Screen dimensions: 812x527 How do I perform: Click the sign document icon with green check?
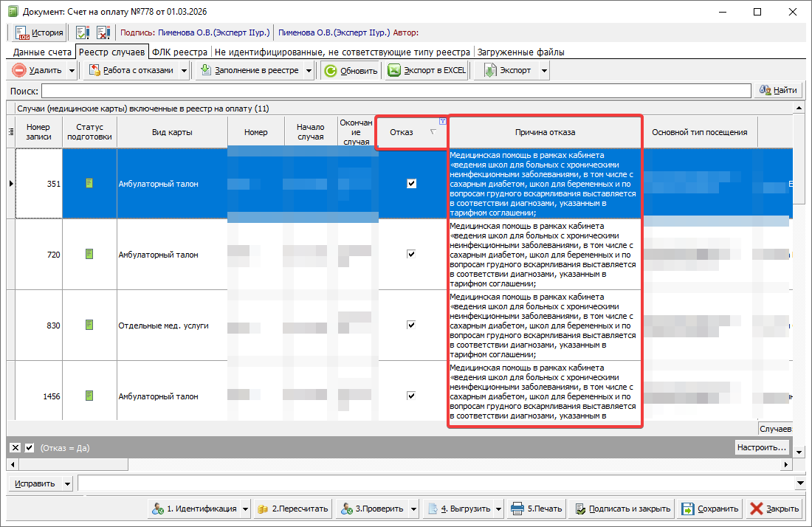(x=83, y=32)
